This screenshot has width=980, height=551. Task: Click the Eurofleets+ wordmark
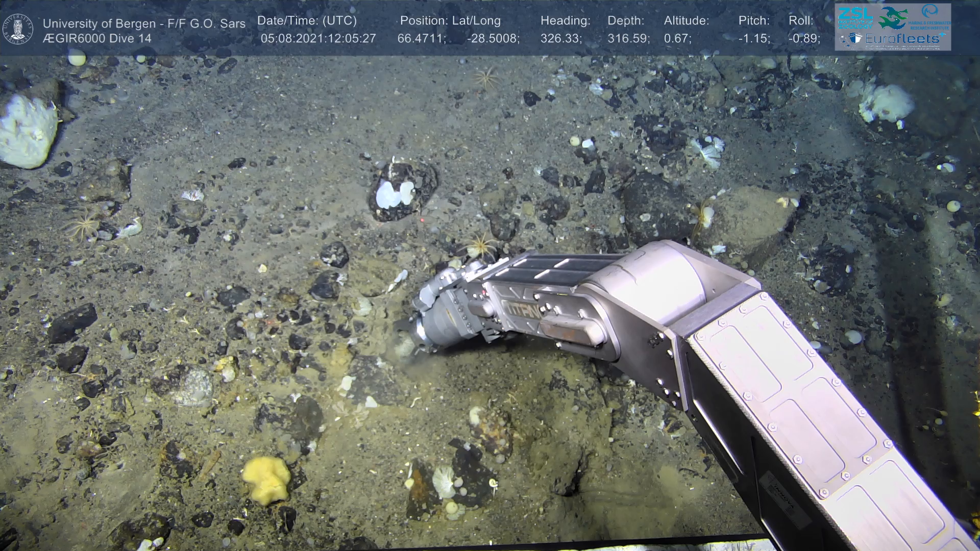pyautogui.click(x=902, y=39)
